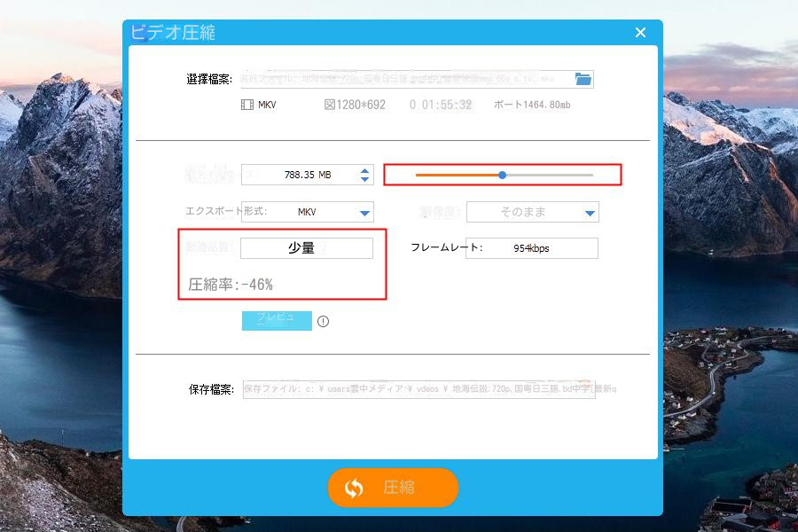Click the info icon beside the preview button
Screen dimensions: 798x532
coord(323,321)
